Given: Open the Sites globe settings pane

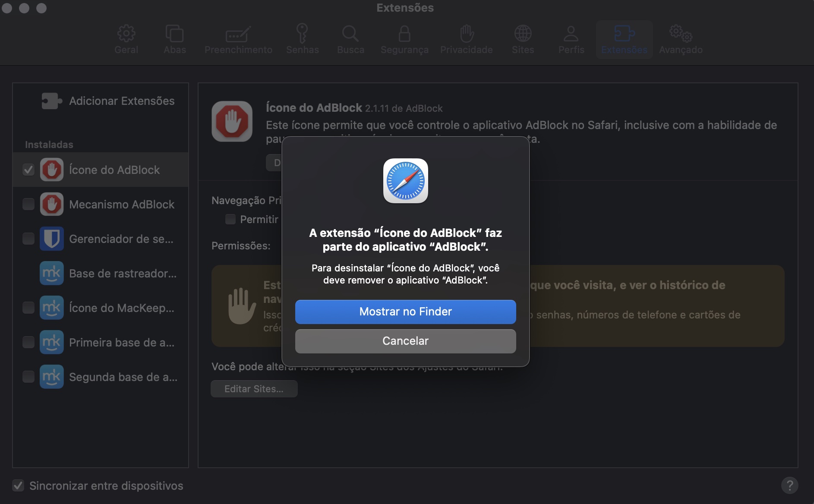Looking at the screenshot, I should 523,39.
